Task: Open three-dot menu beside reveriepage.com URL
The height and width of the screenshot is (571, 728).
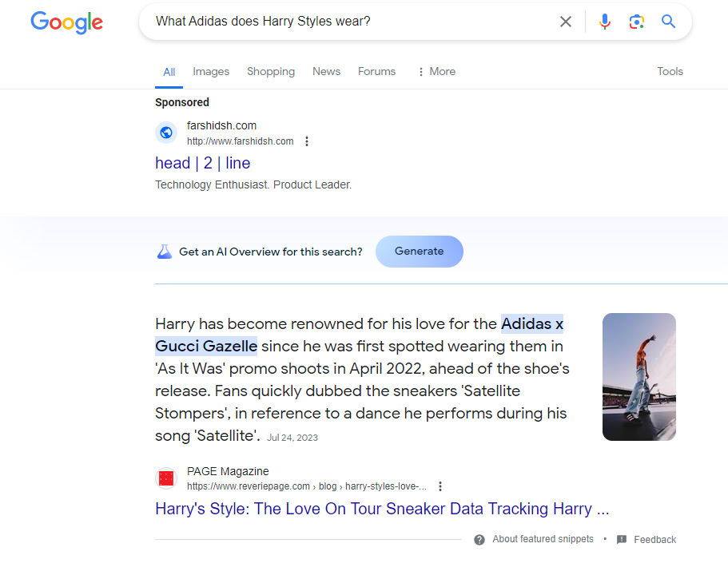Action: pos(440,486)
